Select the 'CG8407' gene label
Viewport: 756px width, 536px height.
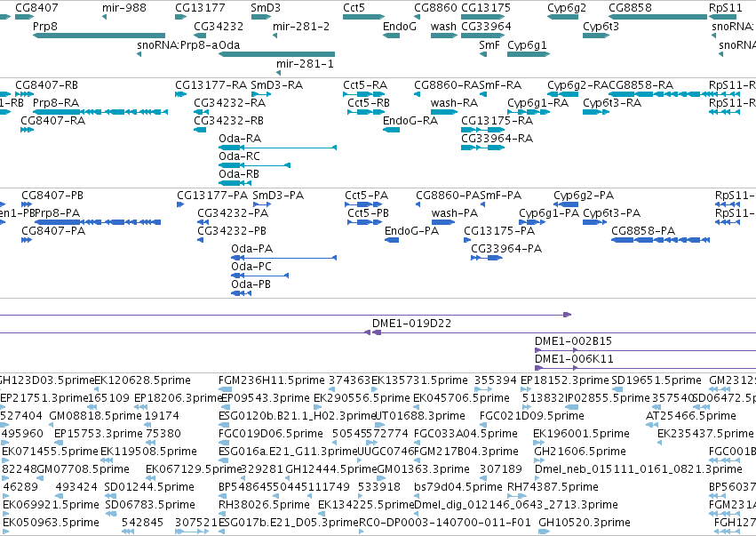(x=36, y=8)
